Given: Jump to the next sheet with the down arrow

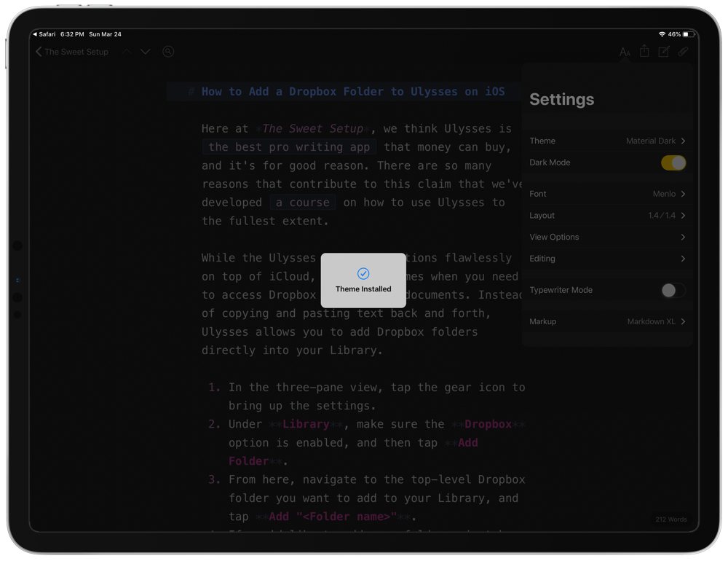Looking at the screenshot, I should coord(146,52).
